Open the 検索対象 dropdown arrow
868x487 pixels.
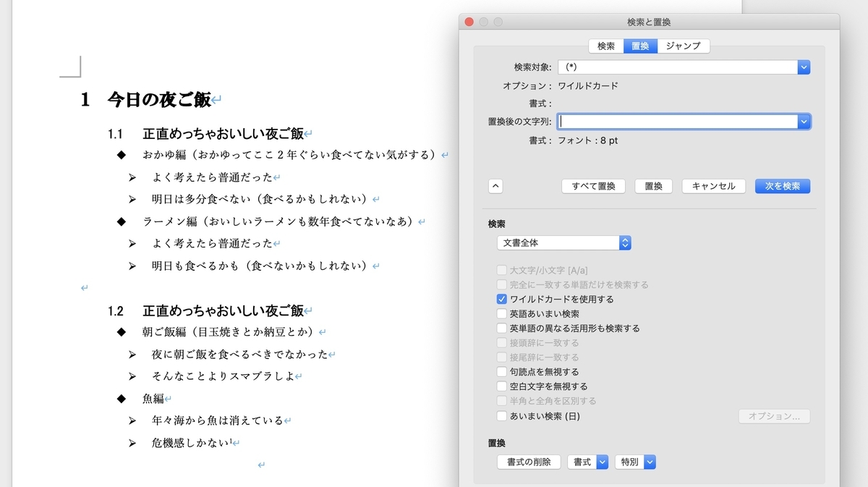803,67
